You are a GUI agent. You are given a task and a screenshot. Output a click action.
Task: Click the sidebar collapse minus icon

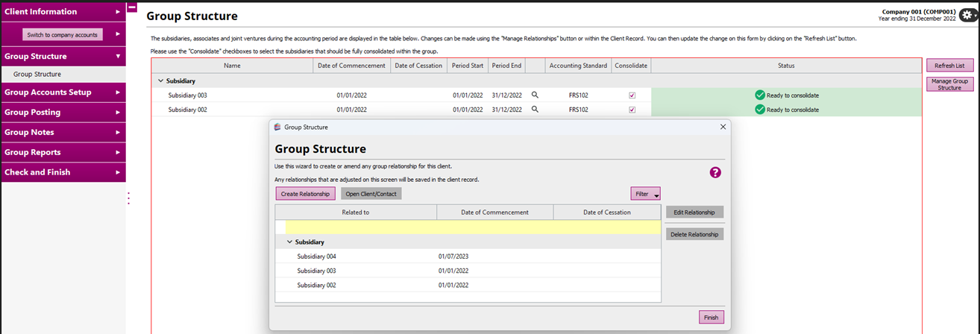click(132, 7)
